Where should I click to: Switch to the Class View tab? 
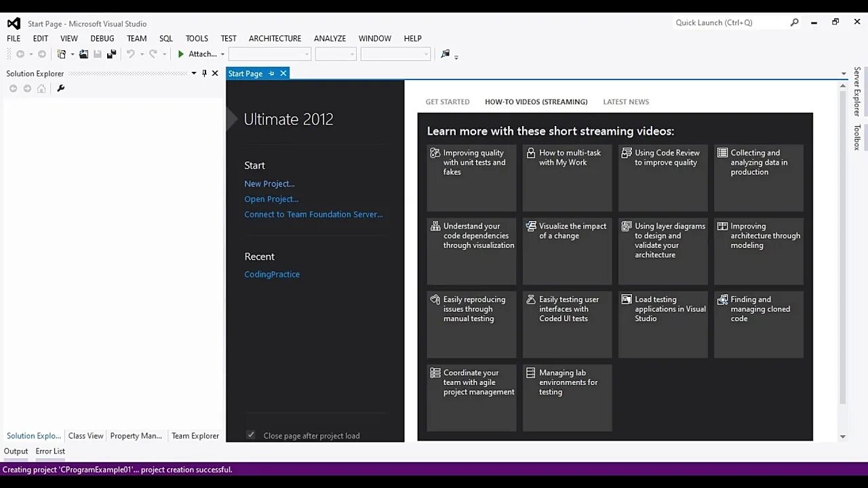(85, 436)
